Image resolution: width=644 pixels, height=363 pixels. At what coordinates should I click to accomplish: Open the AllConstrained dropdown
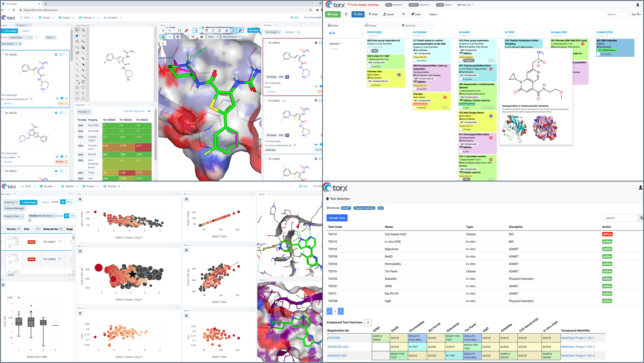click(231, 37)
